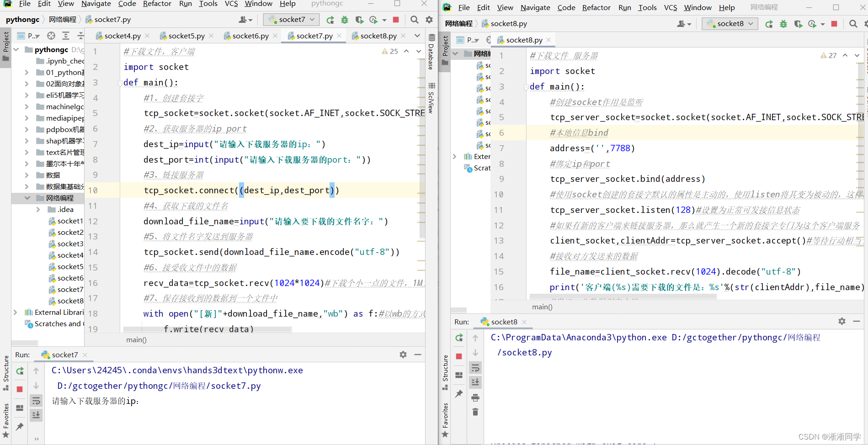Toggle Favorites tool window in right window
Viewport: 868px width, 445px height.
[x=445, y=420]
